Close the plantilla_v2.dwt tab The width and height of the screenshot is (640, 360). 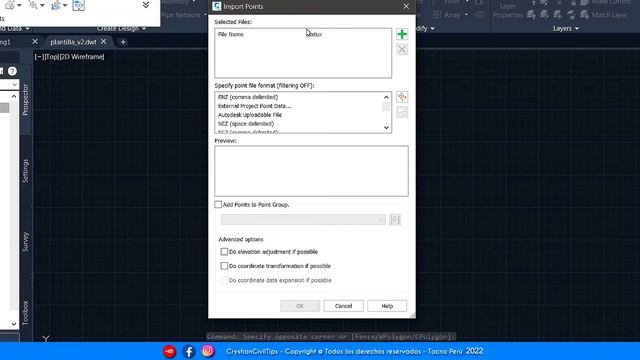[x=104, y=42]
